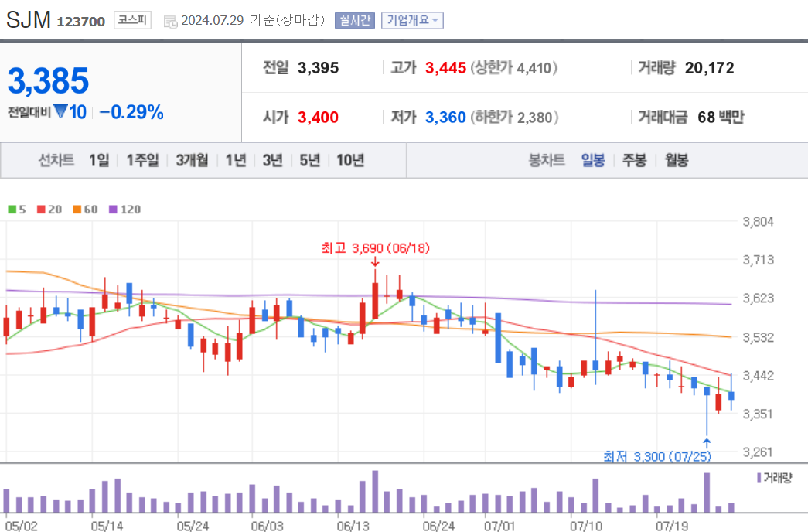The image size is (808, 532).
Task: Click the SJM stock name heading
Action: click(x=29, y=20)
